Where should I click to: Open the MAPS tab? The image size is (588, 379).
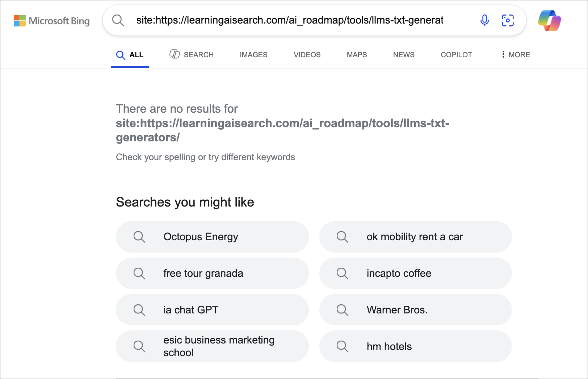point(357,55)
